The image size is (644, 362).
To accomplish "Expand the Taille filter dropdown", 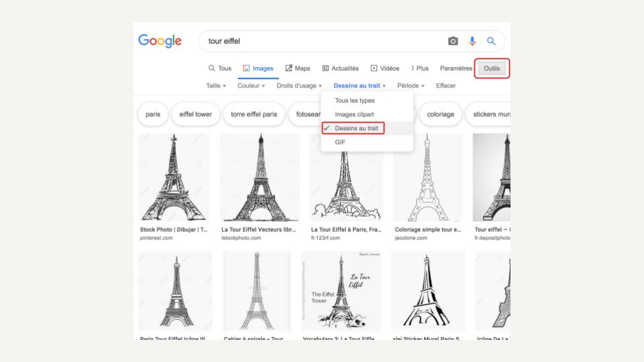I will click(216, 85).
